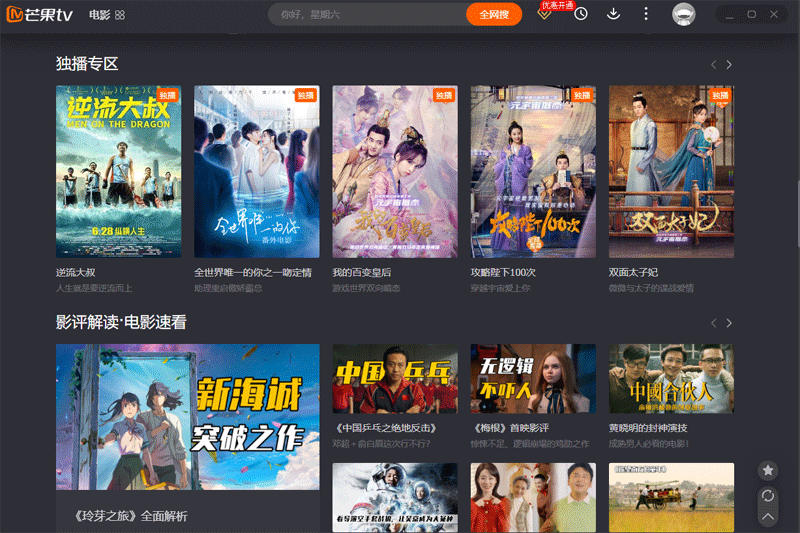
Task: Click the title link 双面太子妃
Action: (x=633, y=272)
